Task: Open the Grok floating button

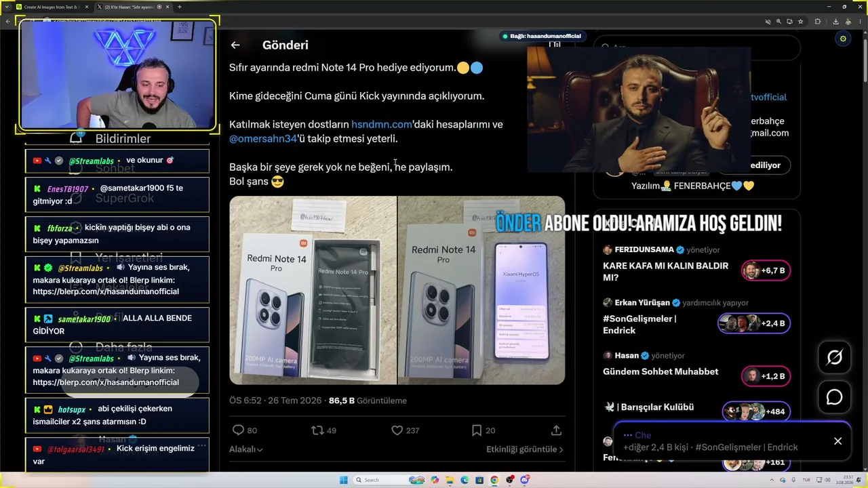Action: click(x=834, y=357)
